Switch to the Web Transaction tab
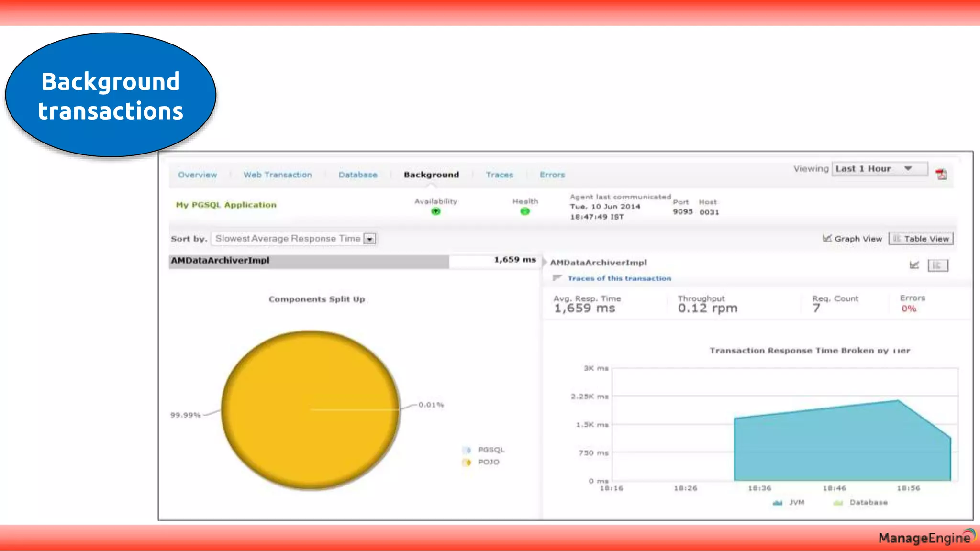This screenshot has width=980, height=551. [x=278, y=175]
